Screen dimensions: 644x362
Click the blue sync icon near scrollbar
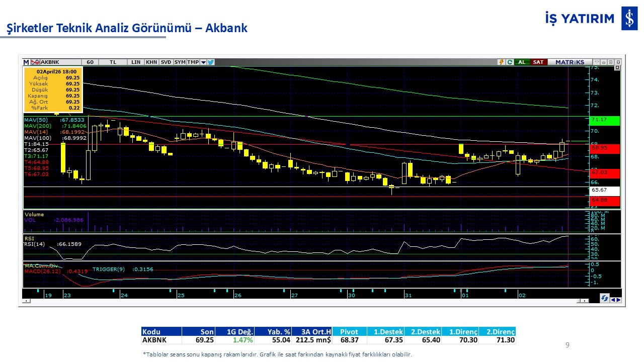(x=604, y=299)
